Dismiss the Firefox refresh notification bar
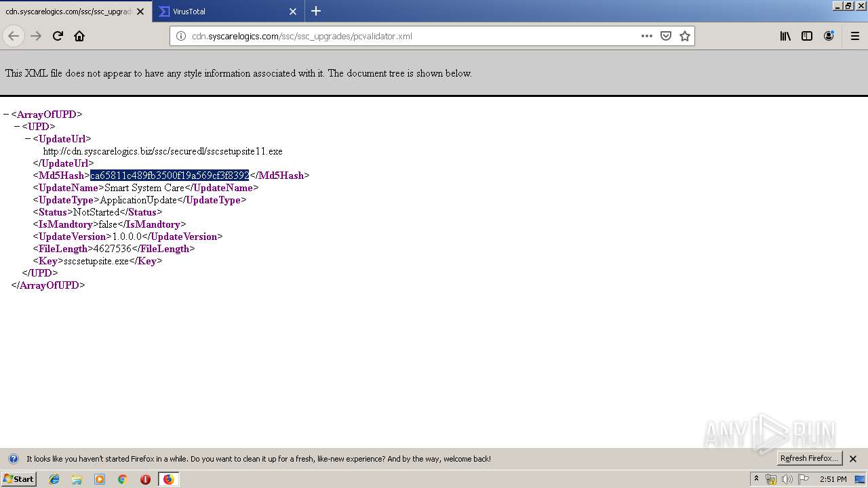868x488 pixels. coord(853,459)
